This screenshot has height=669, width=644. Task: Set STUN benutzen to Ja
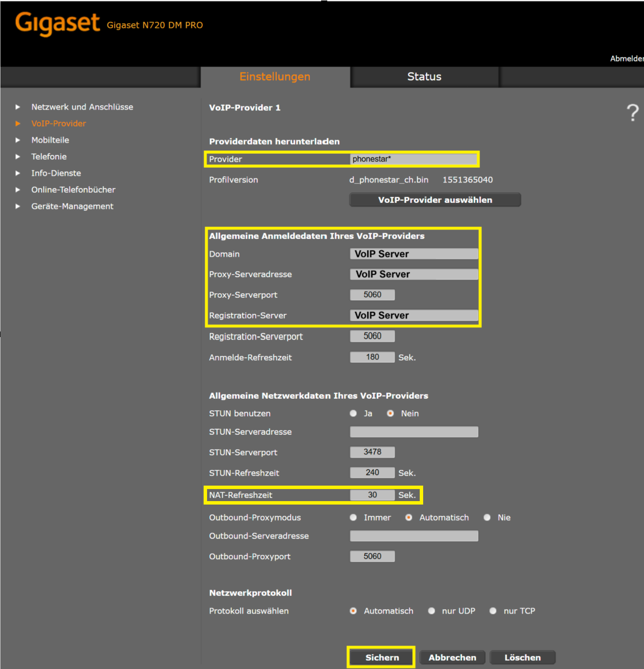click(x=353, y=413)
